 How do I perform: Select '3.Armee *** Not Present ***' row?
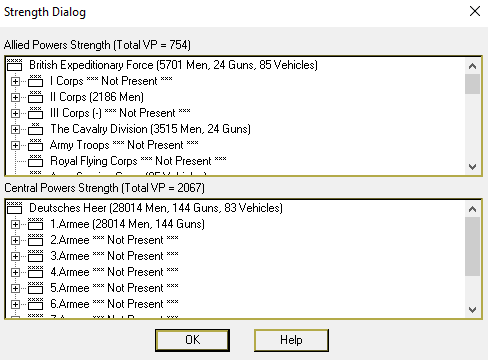pos(114,256)
